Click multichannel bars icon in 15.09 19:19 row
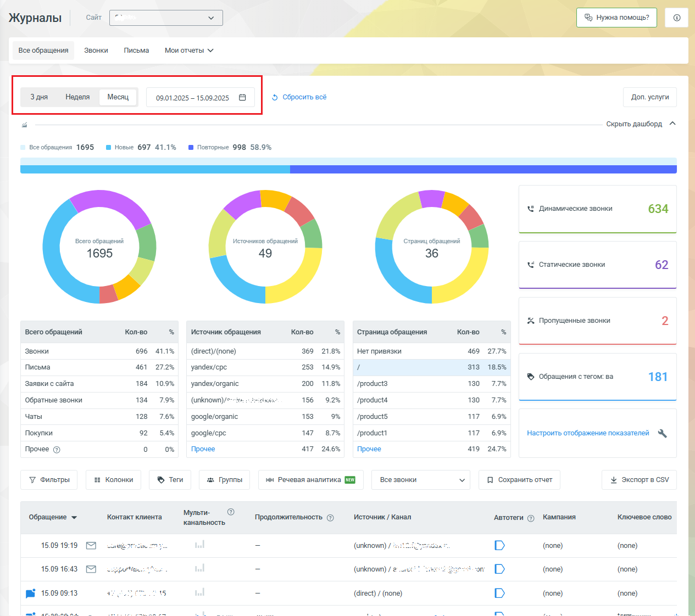 click(x=199, y=544)
